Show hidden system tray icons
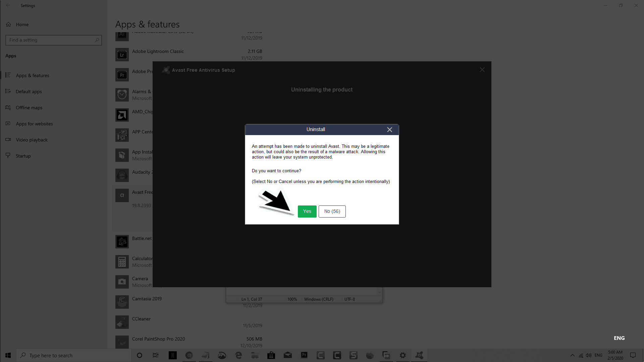 click(573, 355)
